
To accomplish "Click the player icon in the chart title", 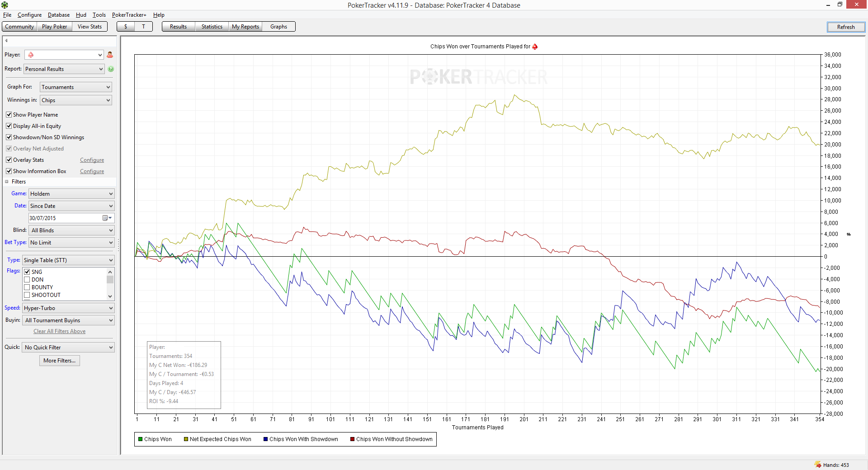I will [x=535, y=47].
